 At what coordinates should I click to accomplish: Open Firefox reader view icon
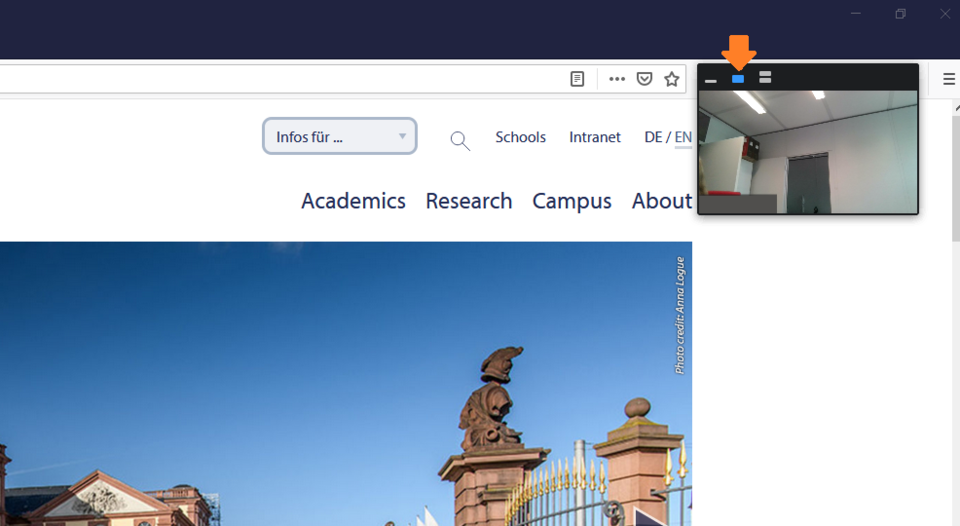577,79
